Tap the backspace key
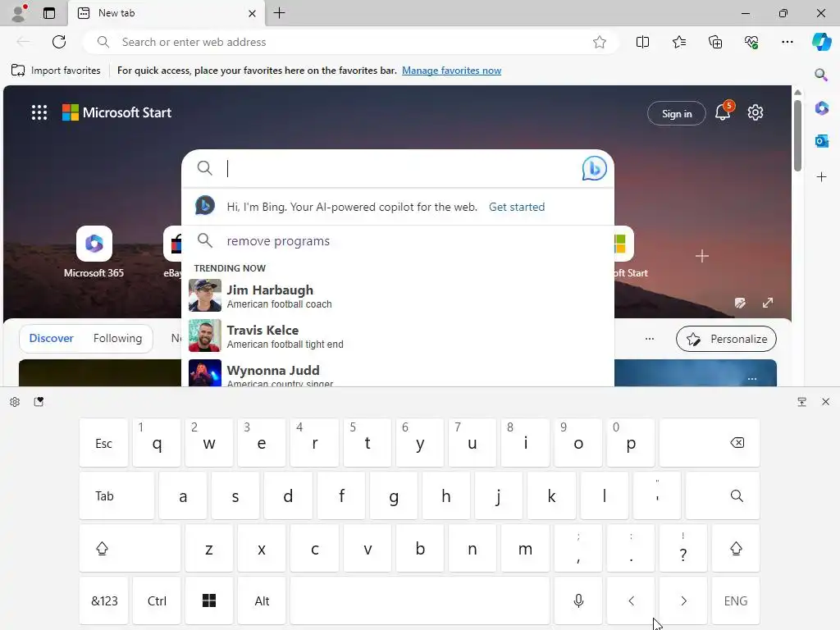Image resolution: width=840 pixels, height=630 pixels. (710, 442)
